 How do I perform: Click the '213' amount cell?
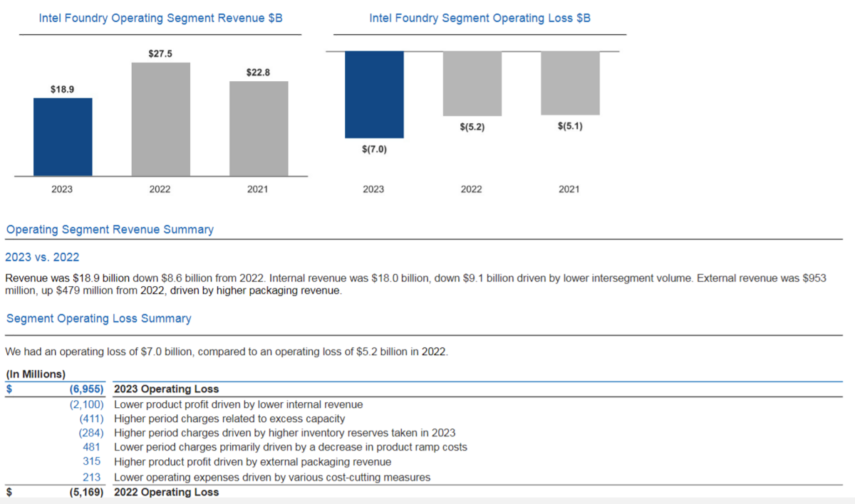[x=92, y=478]
